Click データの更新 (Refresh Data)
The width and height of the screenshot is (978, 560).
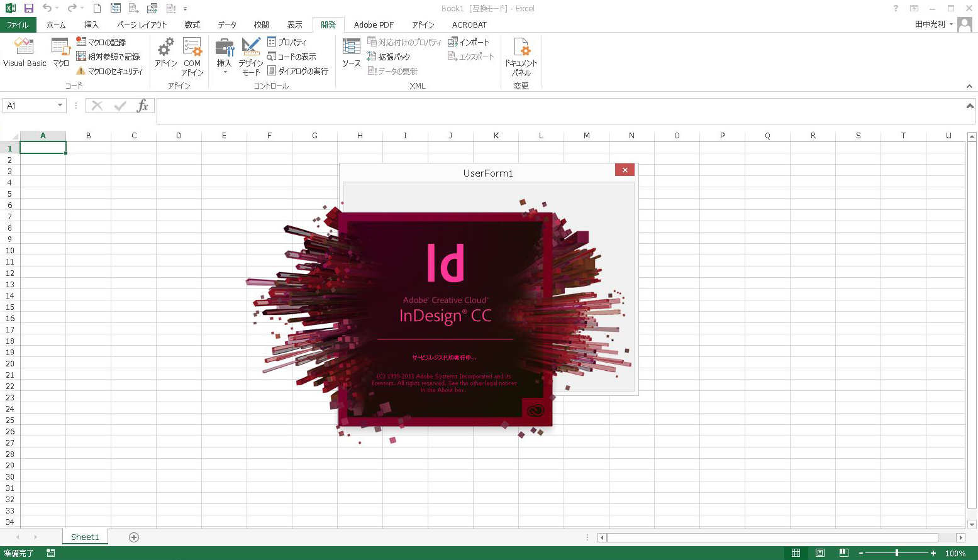392,71
